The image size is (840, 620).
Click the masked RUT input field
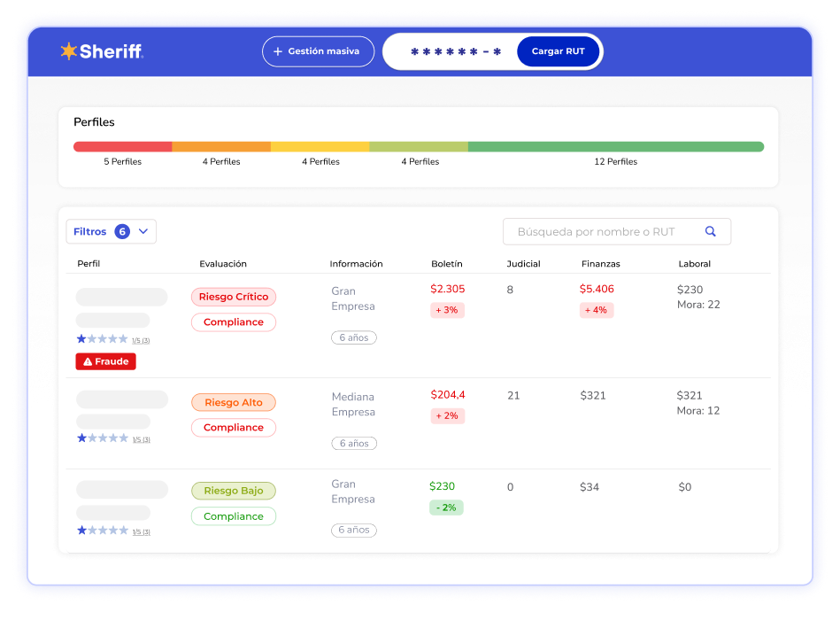tap(455, 51)
